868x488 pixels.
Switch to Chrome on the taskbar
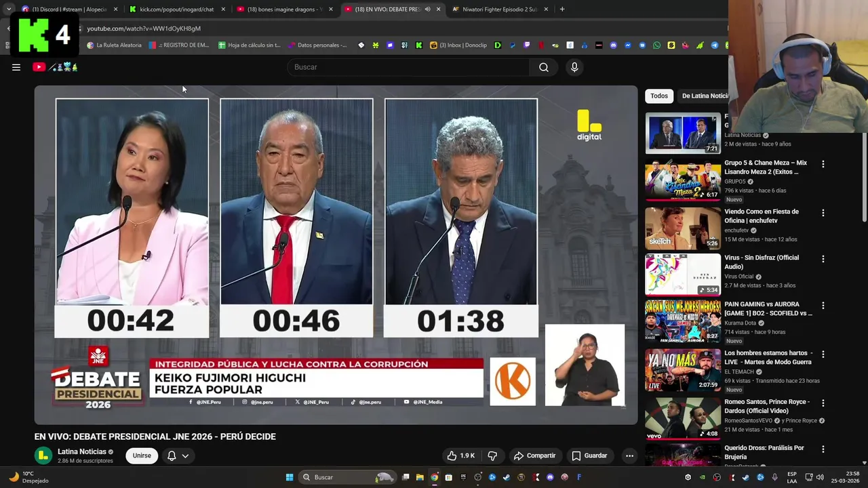pyautogui.click(x=435, y=477)
